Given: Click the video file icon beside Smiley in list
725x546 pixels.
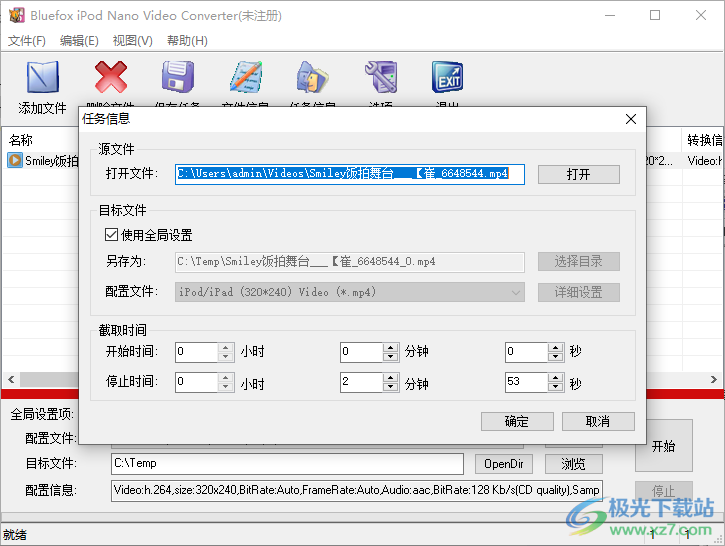Looking at the screenshot, I should [x=15, y=160].
